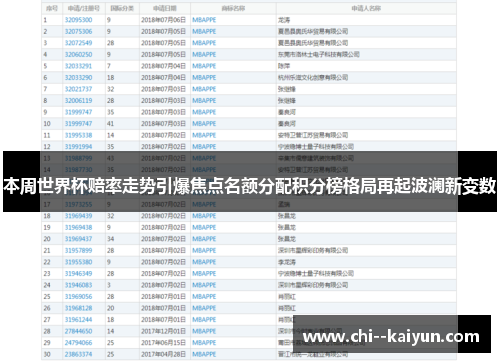Click the MBAPPE trademark link in row 1
The width and height of the screenshot is (500, 362).
click(x=204, y=20)
